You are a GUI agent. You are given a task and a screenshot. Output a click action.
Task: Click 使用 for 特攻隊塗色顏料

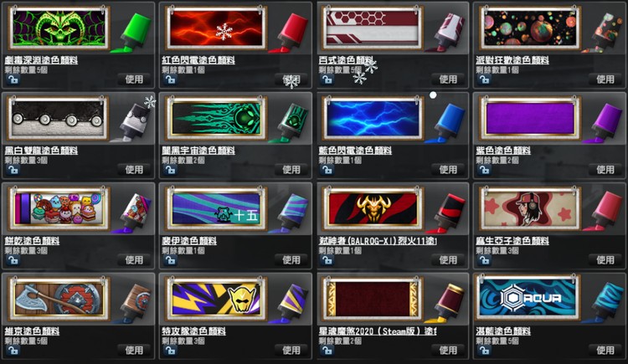click(x=291, y=350)
